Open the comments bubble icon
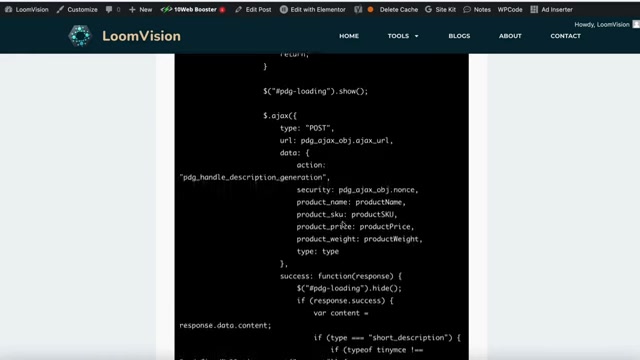 (109, 9)
